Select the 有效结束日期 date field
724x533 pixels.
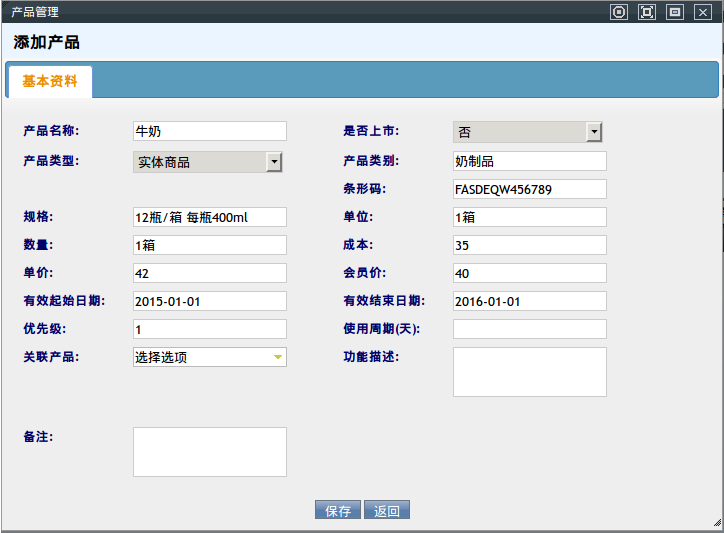[530, 301]
